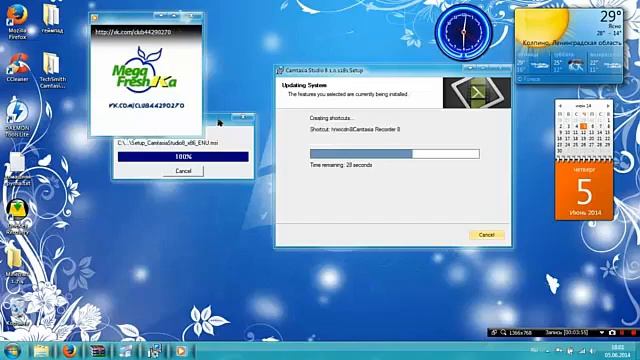Open the геймпад folder on desktop

click(x=52, y=19)
